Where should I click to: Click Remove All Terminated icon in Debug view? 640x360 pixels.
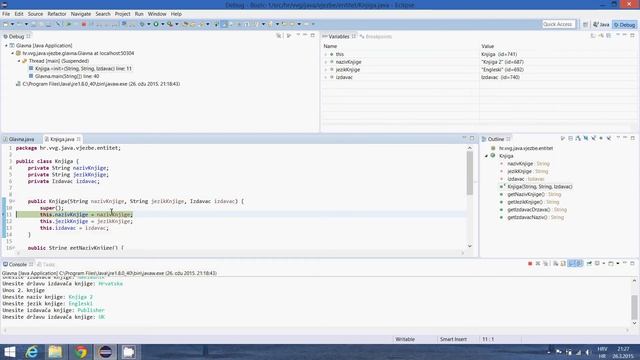[x=279, y=36]
